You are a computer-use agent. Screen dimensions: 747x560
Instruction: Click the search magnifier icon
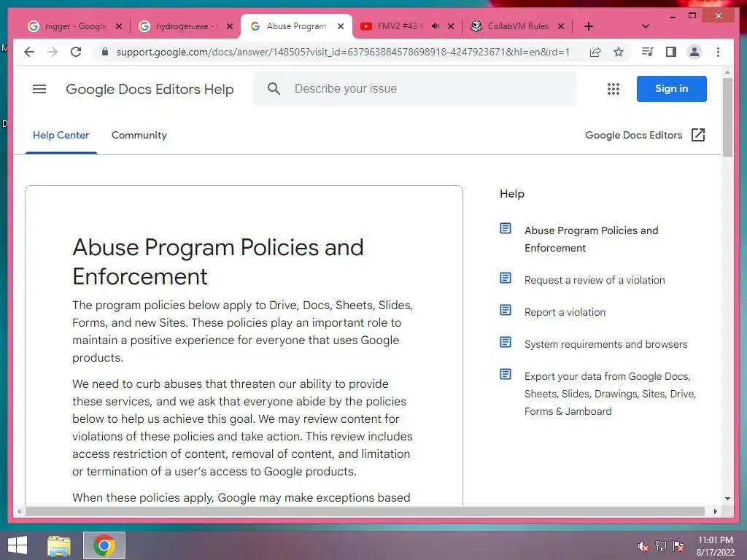pos(274,88)
